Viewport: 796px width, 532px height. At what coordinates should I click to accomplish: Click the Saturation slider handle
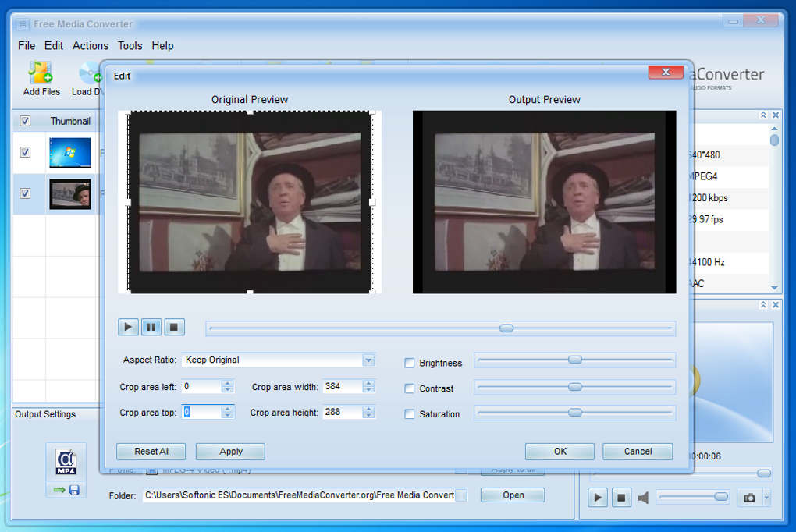(x=574, y=412)
